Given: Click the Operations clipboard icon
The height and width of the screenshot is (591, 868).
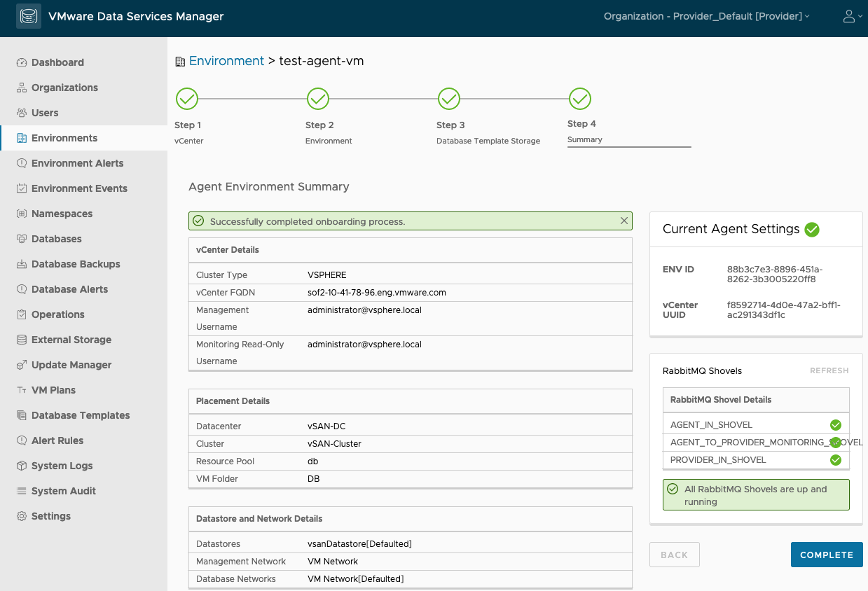Looking at the screenshot, I should [22, 314].
